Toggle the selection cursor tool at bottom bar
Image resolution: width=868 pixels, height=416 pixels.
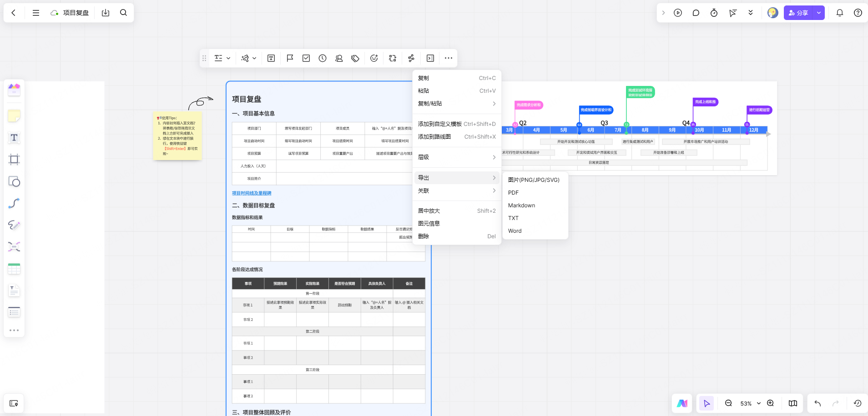point(706,403)
